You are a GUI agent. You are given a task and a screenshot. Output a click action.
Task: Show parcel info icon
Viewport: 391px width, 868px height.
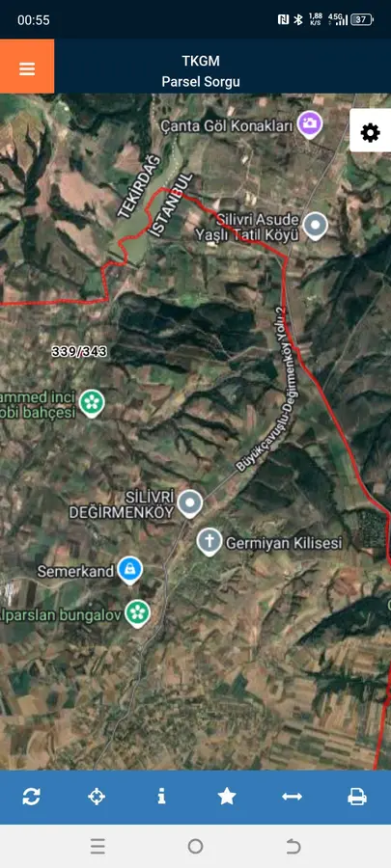162,797
